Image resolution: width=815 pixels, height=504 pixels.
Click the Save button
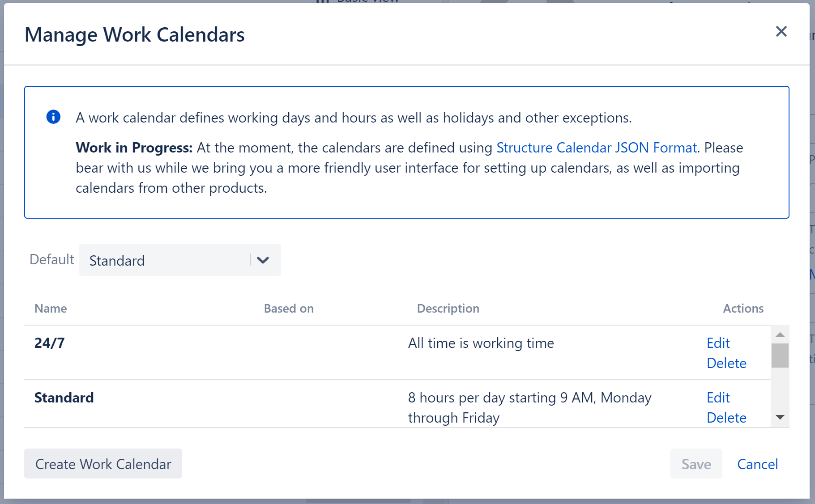coord(696,464)
